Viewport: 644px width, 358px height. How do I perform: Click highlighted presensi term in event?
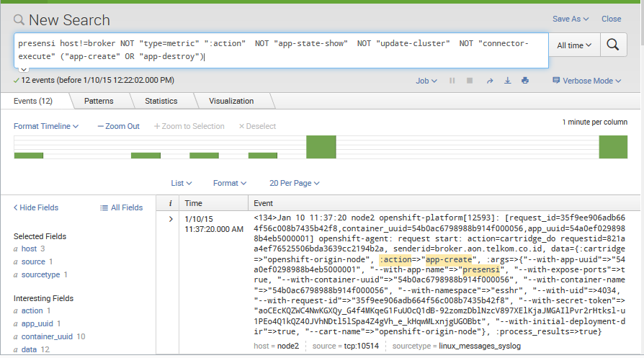[481, 269]
